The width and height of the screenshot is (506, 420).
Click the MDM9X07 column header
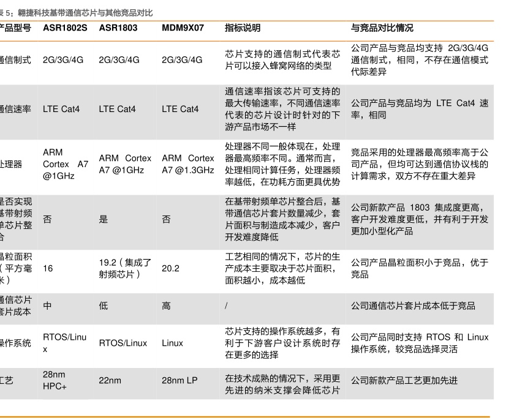pos(183,28)
